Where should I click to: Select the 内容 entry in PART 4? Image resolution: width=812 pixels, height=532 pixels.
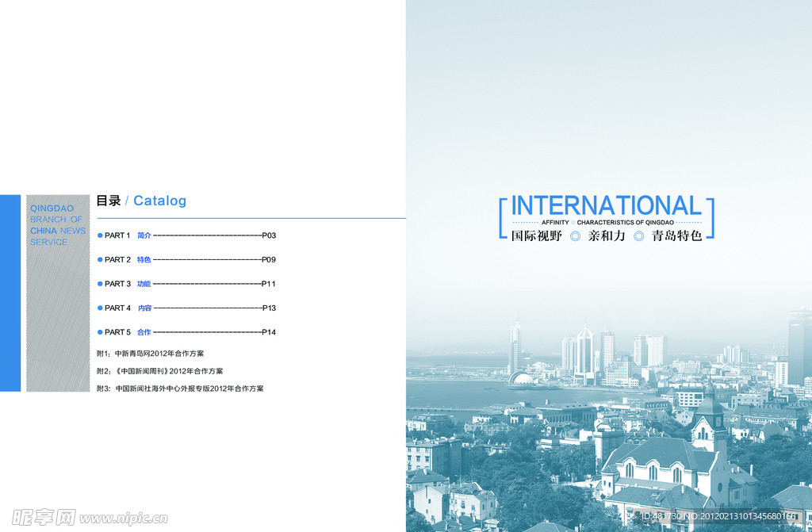pyautogui.click(x=144, y=308)
